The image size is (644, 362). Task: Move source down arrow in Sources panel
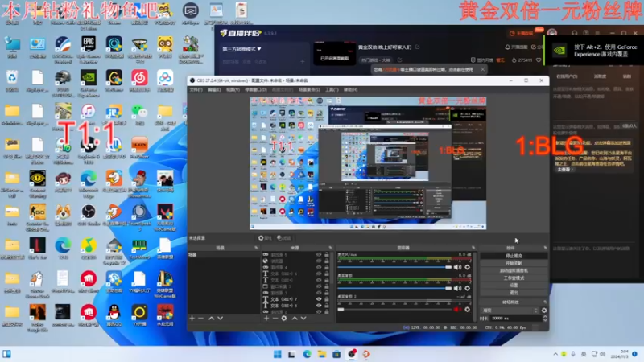coord(303,318)
